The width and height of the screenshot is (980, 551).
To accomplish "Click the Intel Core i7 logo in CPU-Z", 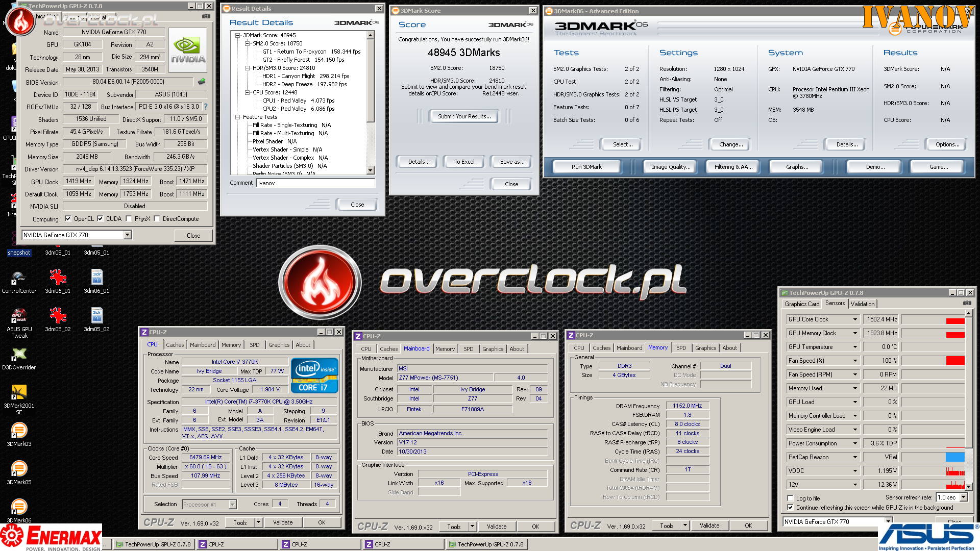I will (314, 375).
